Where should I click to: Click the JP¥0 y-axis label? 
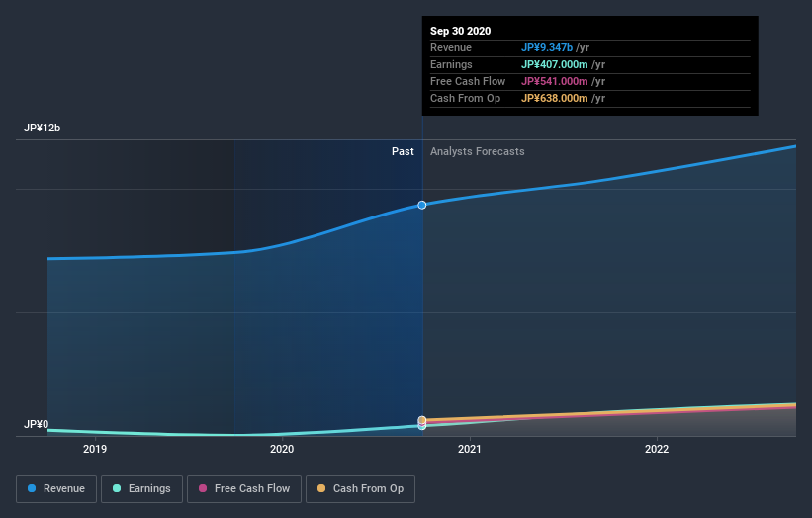pyautogui.click(x=36, y=424)
